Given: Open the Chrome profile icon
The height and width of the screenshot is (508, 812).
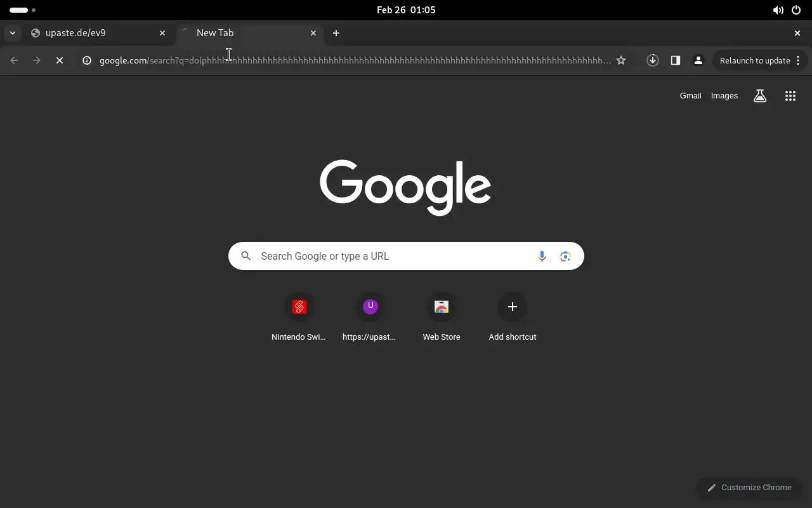Looking at the screenshot, I should click(x=698, y=60).
